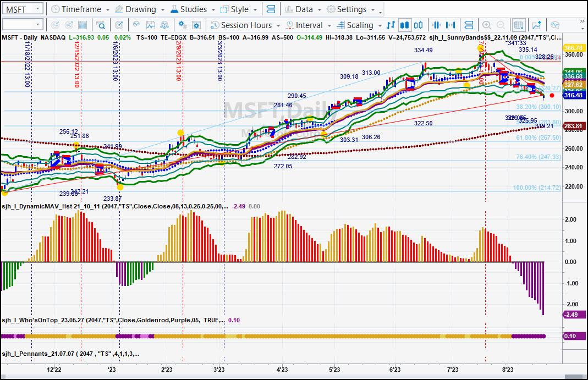
Task: Click the 12/15/2022 red date marker label
Action: [x=77, y=64]
